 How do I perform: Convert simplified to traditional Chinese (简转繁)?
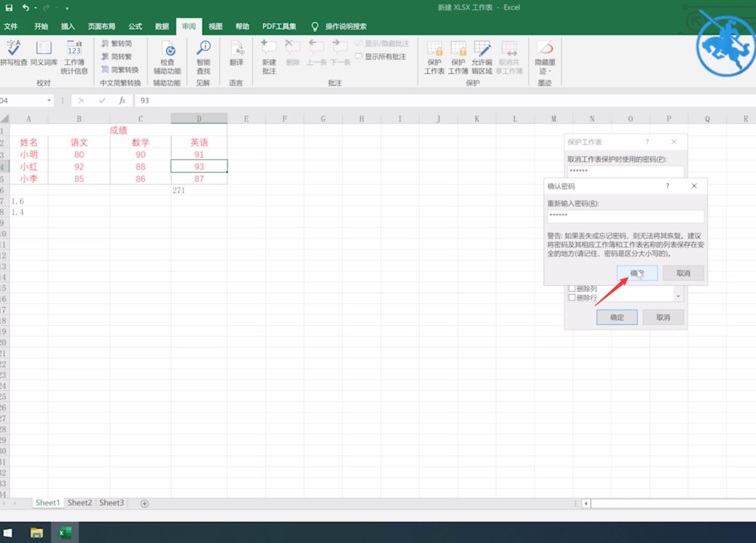click(x=116, y=57)
